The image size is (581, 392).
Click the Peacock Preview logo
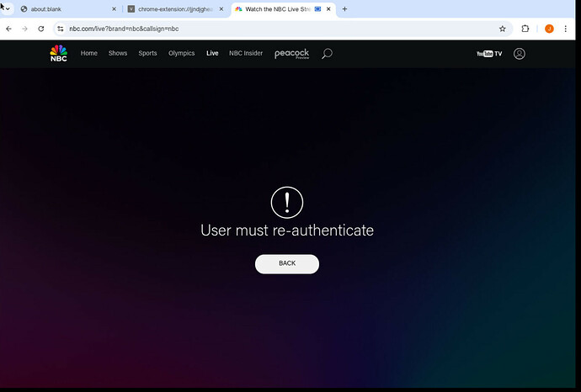point(291,54)
